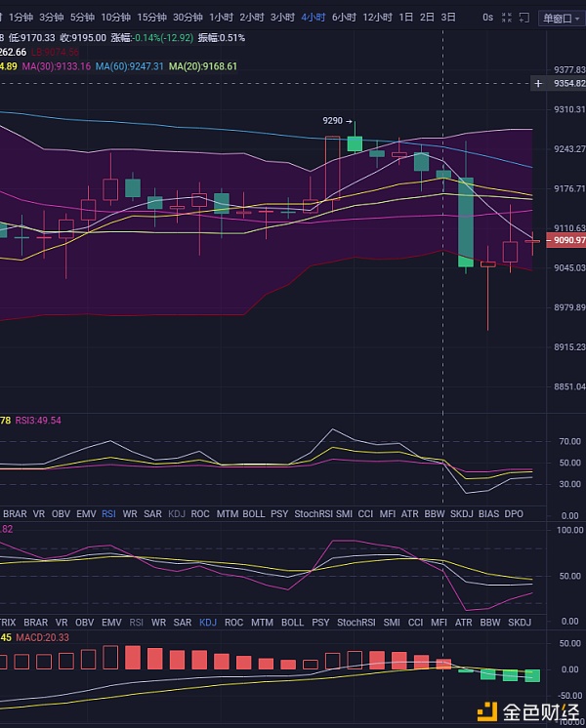Choose VR in lower indicator row

[62, 623]
